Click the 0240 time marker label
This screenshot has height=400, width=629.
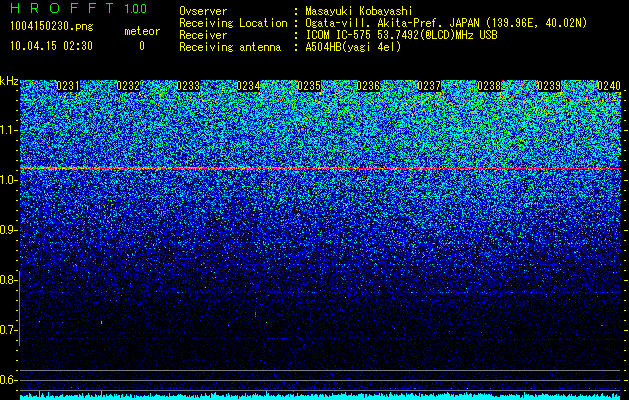pos(609,86)
